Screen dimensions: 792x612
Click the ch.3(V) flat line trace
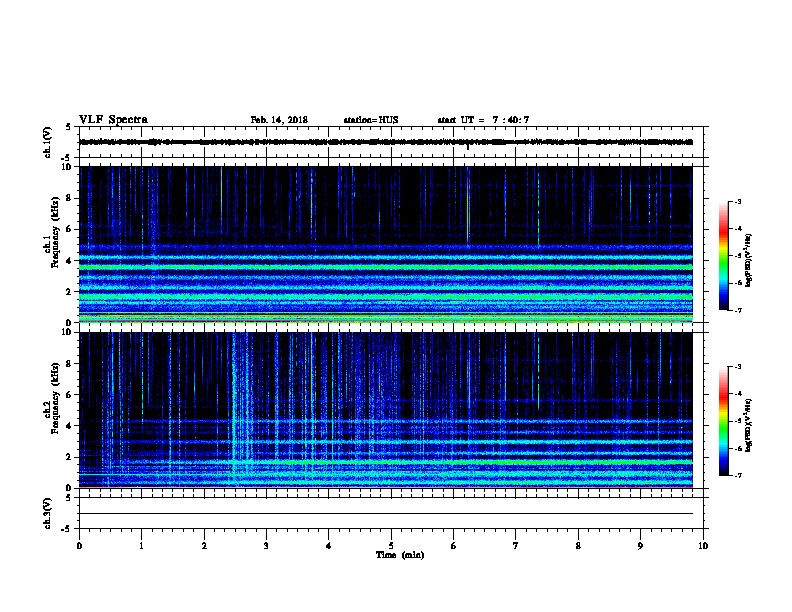click(386, 514)
